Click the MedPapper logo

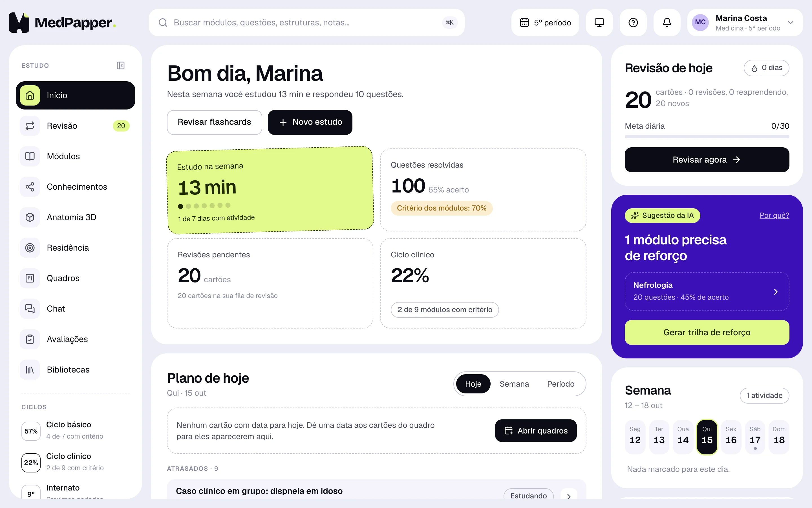pos(62,23)
